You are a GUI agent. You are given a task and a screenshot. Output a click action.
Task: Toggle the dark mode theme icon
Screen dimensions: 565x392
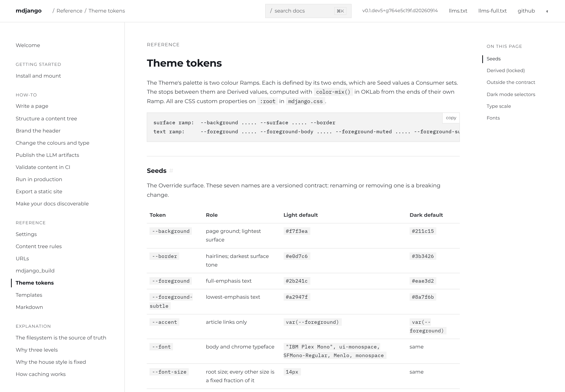click(547, 11)
